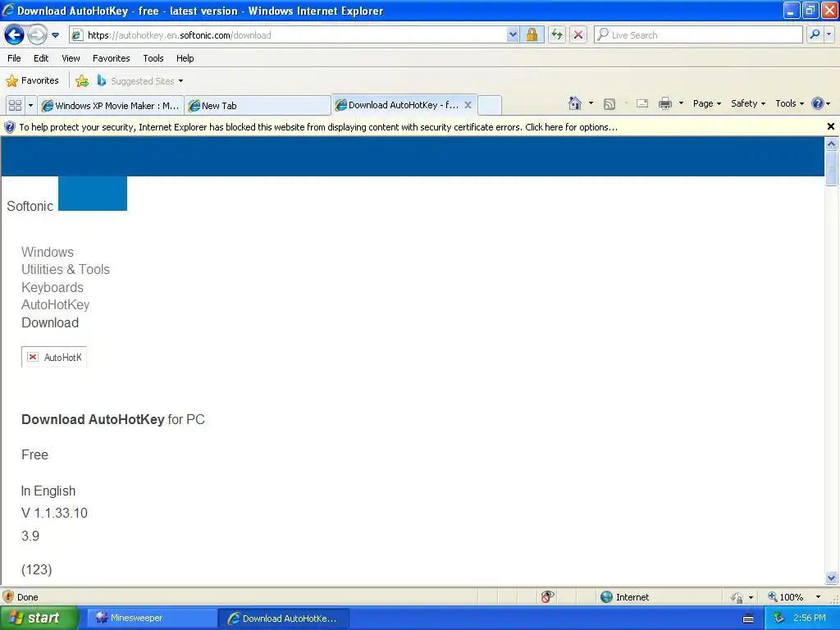Open the Edit menu
The width and height of the screenshot is (840, 630).
[x=41, y=58]
